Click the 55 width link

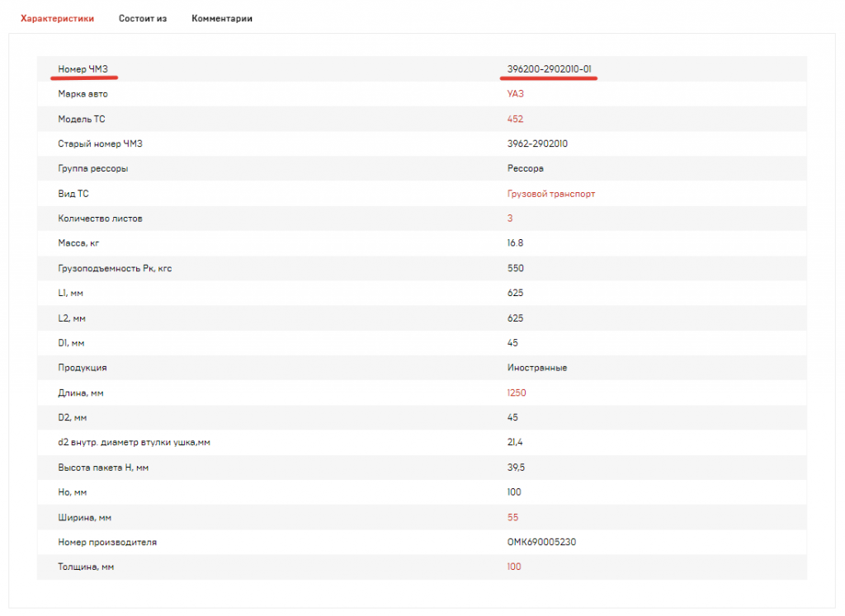(x=513, y=517)
